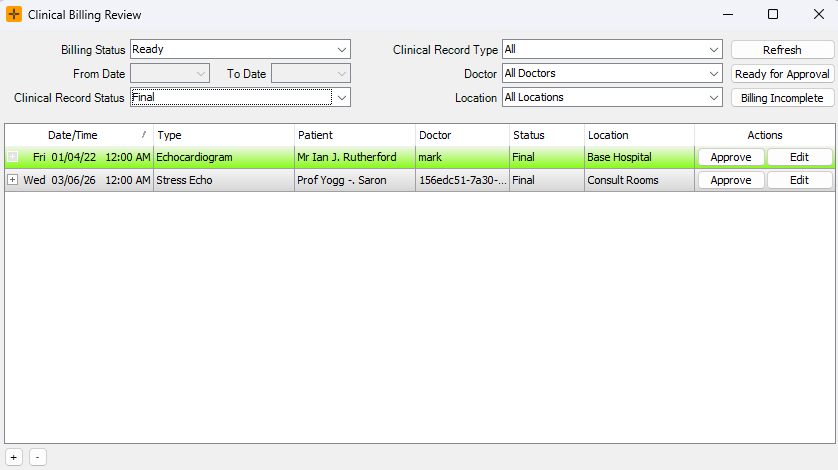The image size is (838, 470).
Task: Open the Billing Status dropdown
Action: point(240,49)
